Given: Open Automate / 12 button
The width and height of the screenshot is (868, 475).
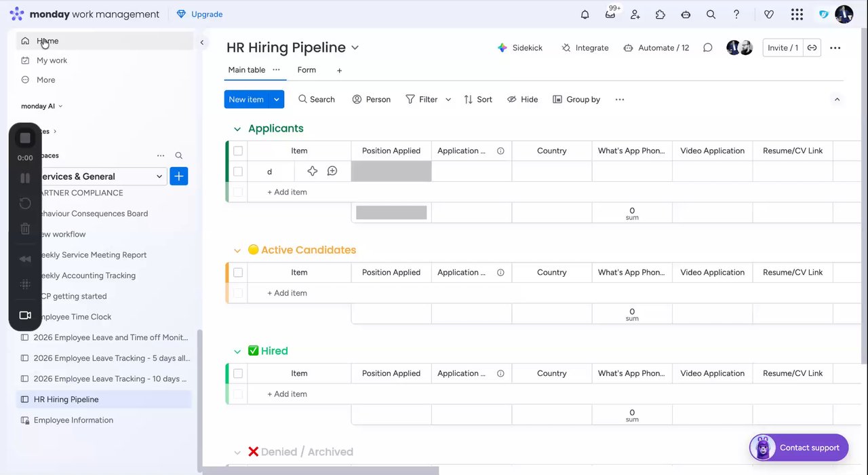Looking at the screenshot, I should pyautogui.click(x=656, y=47).
